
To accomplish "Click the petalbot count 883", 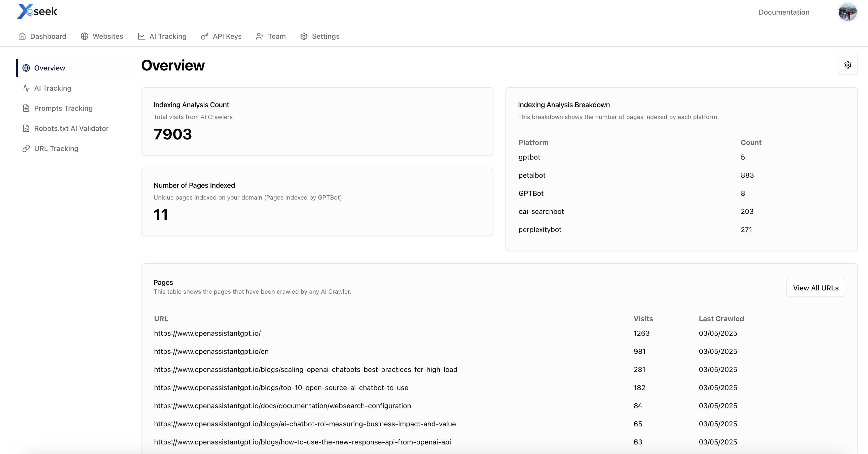I will (x=747, y=175).
